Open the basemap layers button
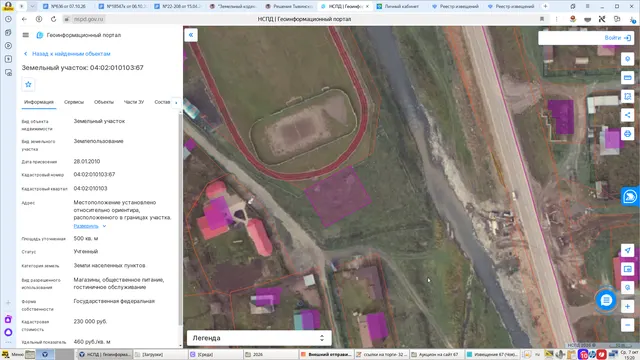This screenshot has width=640, height=360. [x=627, y=269]
